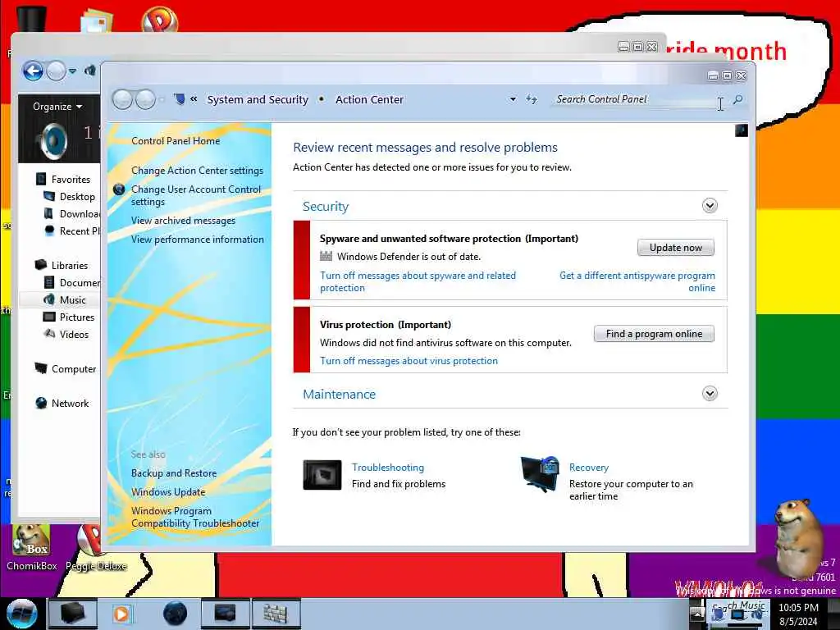Open View archived messages
This screenshot has width=840, height=630.
tap(183, 221)
